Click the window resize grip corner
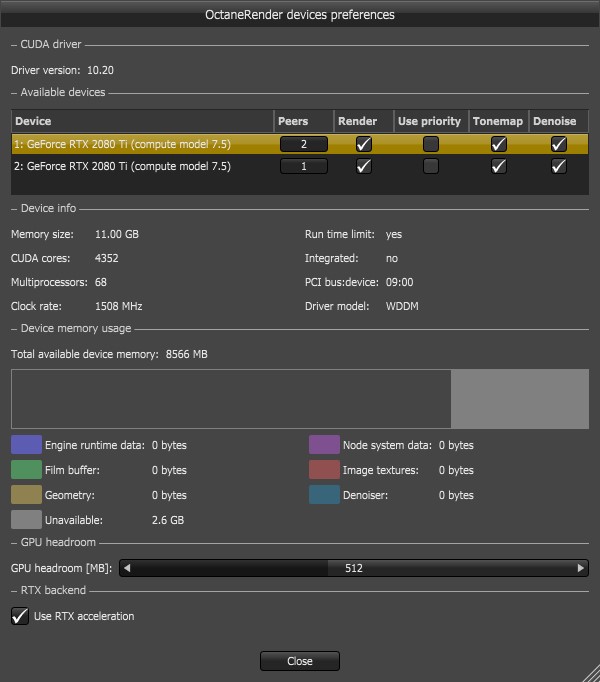Viewport: 600px width, 682px height. tap(591, 673)
